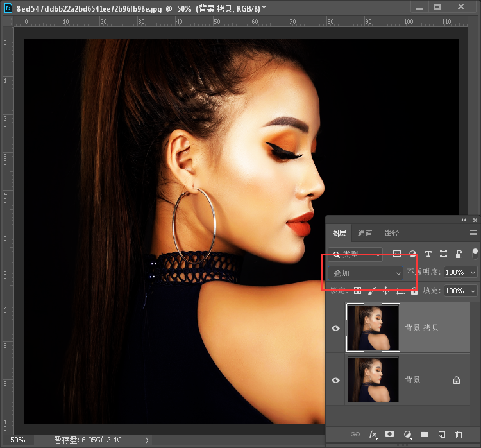
Task: Open the fx layer style menu
Action: (373, 435)
